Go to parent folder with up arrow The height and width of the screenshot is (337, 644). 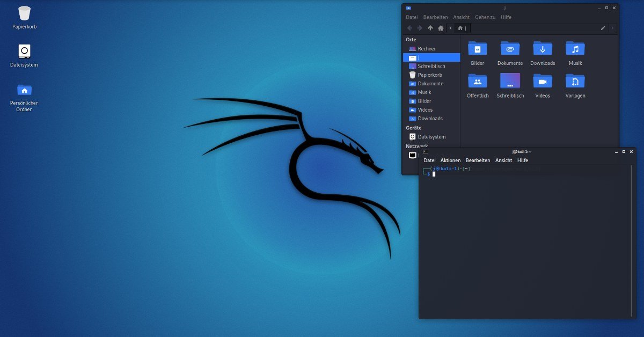(430, 28)
